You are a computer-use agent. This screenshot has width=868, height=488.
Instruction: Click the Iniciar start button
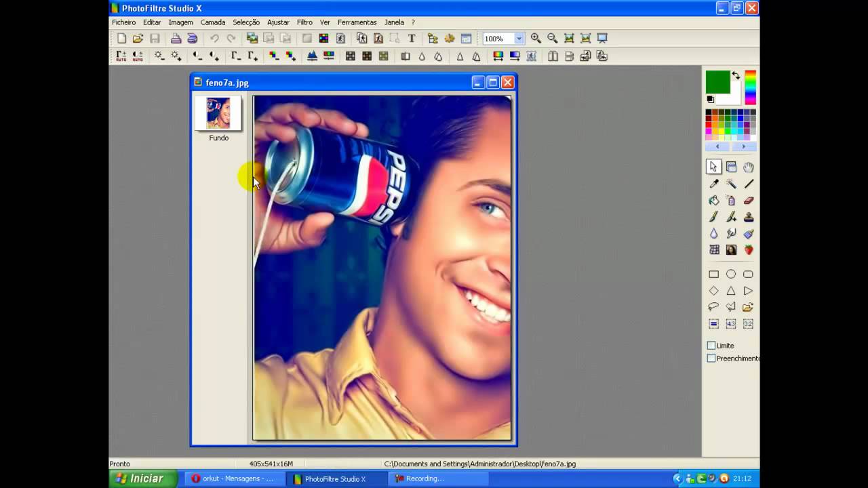[143, 479]
